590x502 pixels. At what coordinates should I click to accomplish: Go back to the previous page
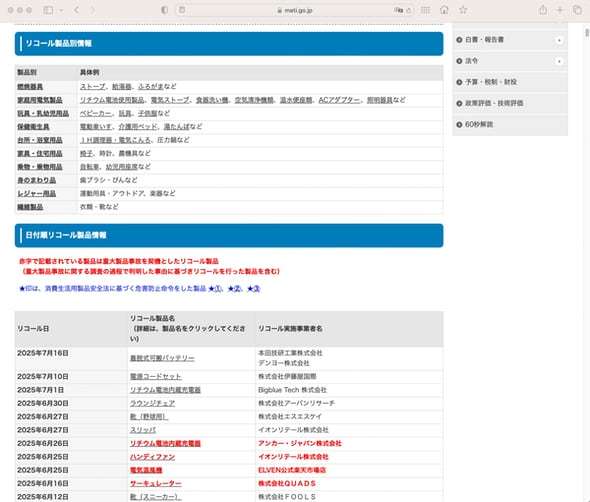click(x=76, y=10)
